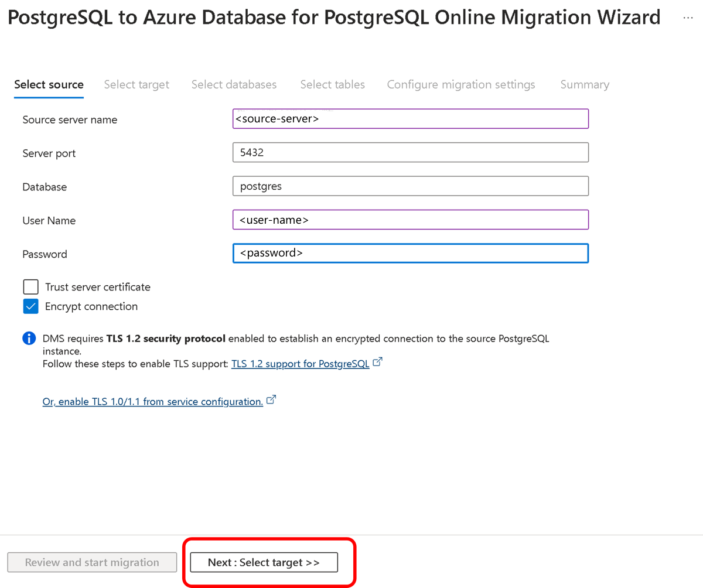Enable Trust server certificate checkbox

pyautogui.click(x=31, y=287)
